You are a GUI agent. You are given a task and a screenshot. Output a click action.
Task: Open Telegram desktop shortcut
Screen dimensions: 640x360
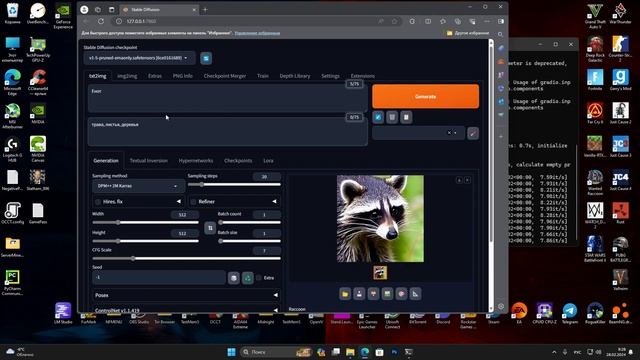[x=570, y=313]
